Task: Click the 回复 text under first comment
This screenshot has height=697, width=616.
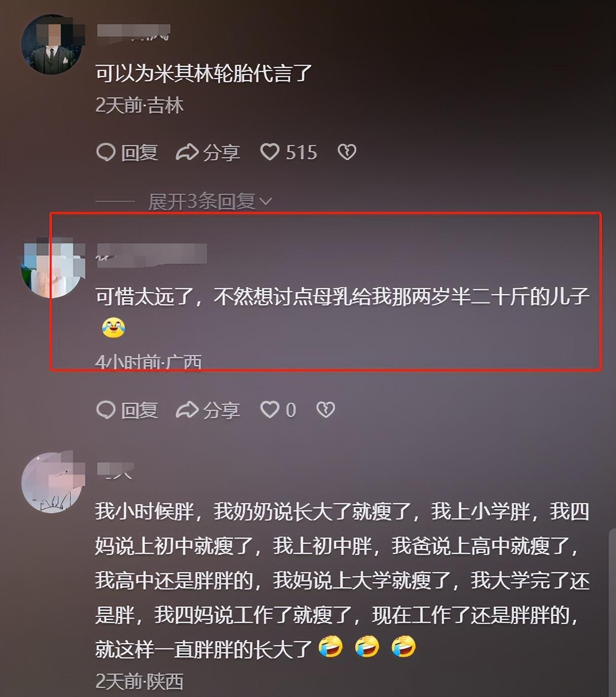Action: click(x=140, y=152)
